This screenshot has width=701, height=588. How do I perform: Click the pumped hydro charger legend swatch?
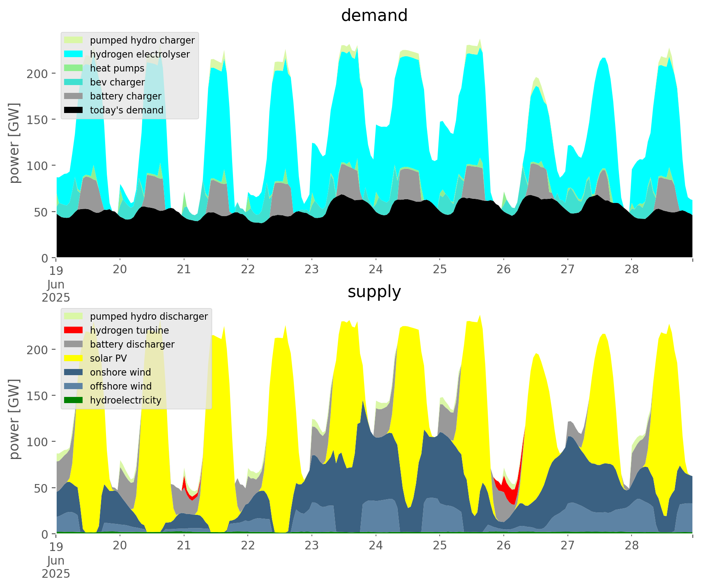74,40
